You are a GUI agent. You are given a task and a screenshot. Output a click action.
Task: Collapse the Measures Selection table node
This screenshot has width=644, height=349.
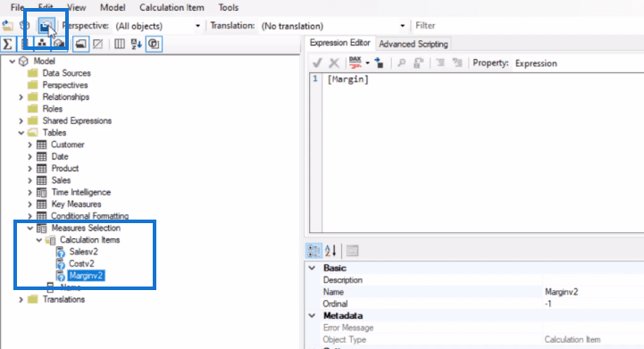point(30,229)
